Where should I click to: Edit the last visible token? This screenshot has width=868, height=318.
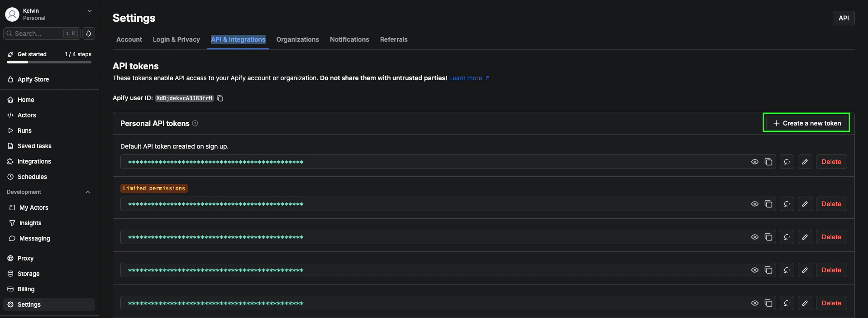click(x=805, y=303)
